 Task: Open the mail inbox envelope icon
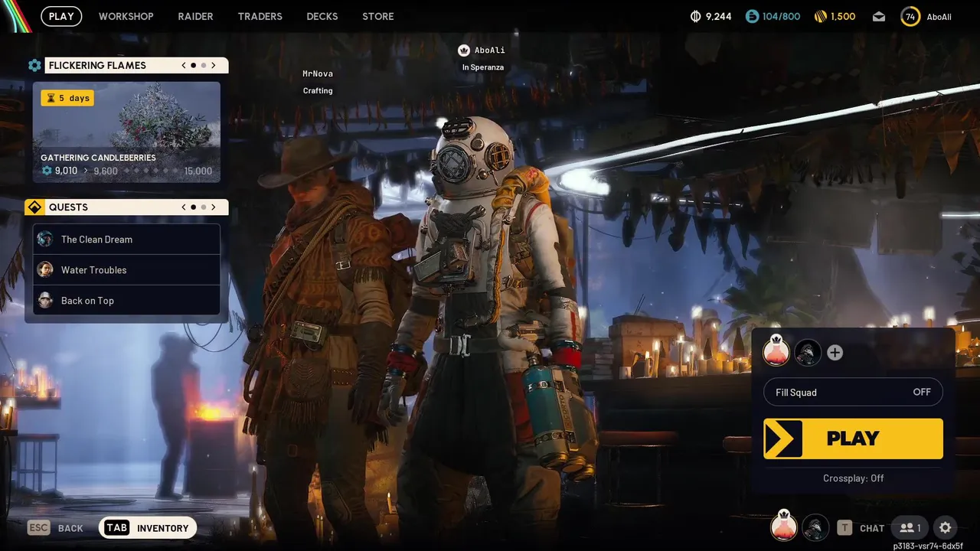(x=879, y=16)
